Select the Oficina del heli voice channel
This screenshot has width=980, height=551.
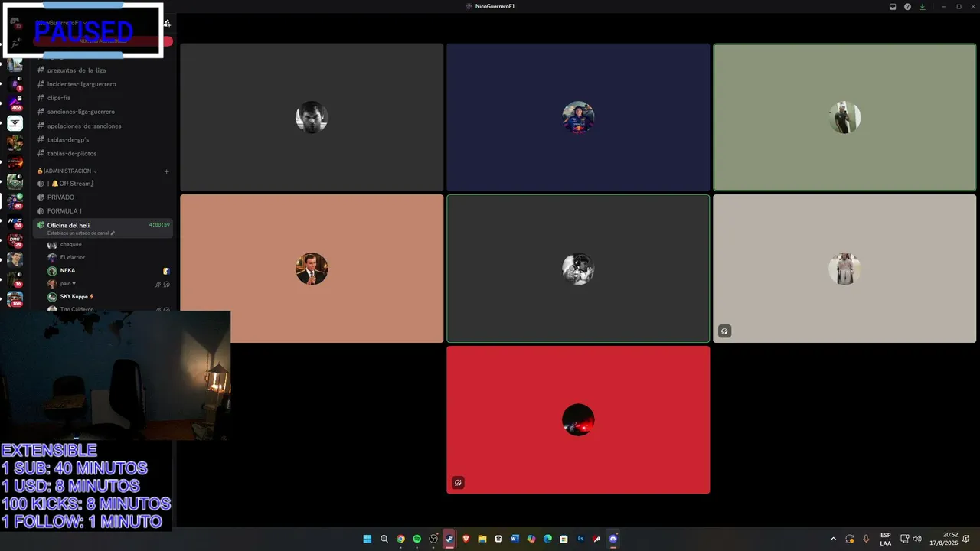102,228
